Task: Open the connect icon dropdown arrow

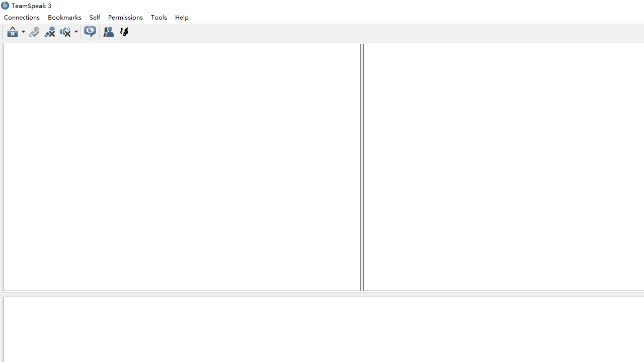Action: [x=23, y=32]
